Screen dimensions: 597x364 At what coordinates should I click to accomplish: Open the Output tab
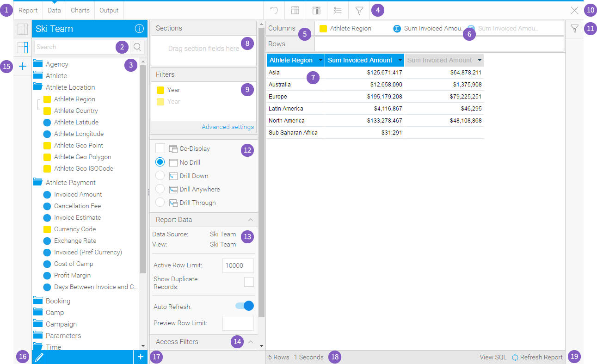click(x=109, y=10)
